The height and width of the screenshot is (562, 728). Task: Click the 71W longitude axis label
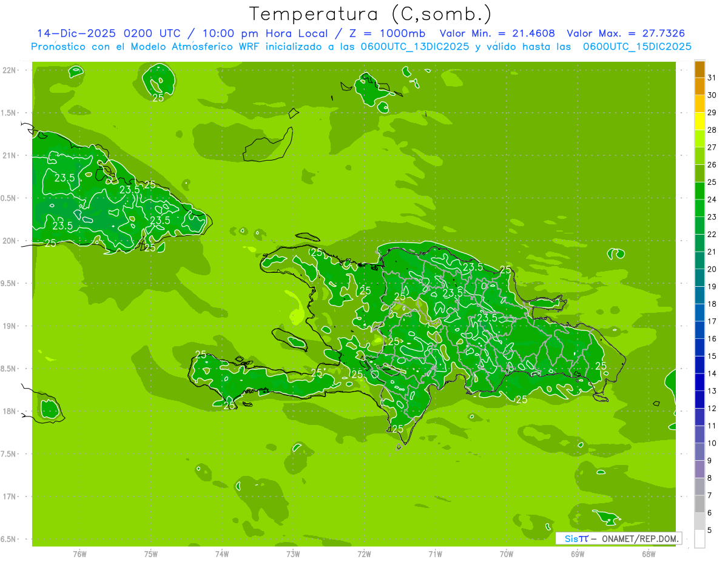(x=435, y=554)
